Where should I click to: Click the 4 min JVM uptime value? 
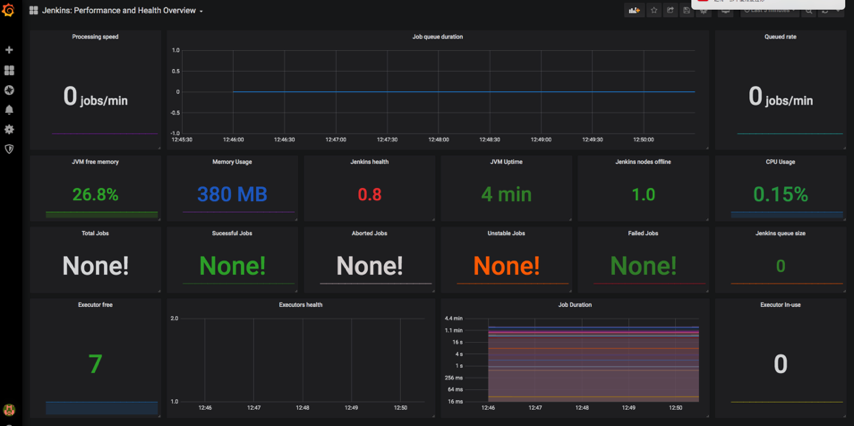point(507,194)
